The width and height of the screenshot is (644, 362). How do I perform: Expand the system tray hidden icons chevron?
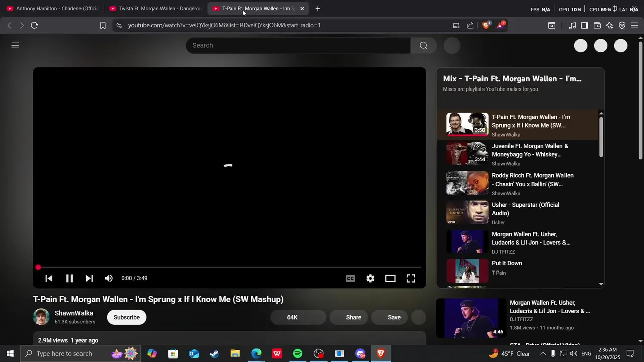click(543, 354)
